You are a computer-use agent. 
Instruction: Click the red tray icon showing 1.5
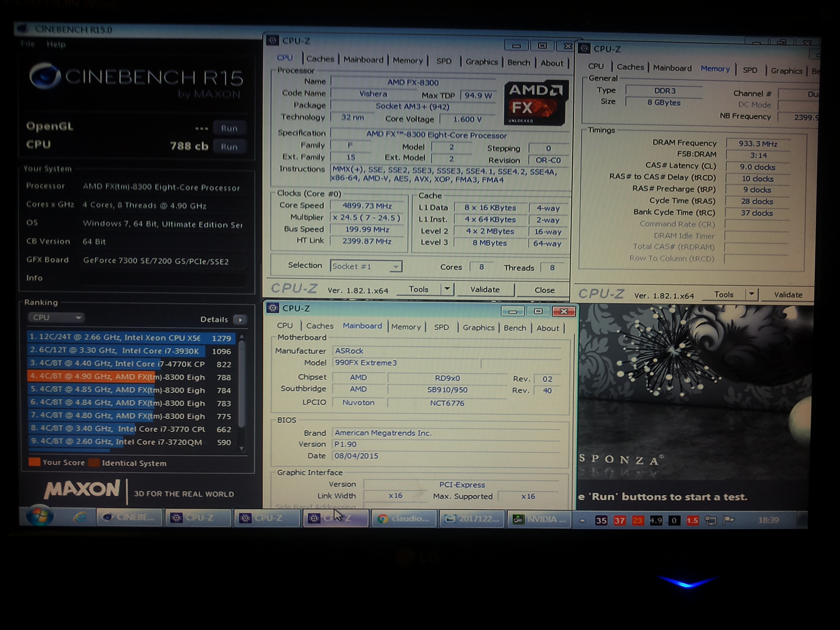point(692,520)
